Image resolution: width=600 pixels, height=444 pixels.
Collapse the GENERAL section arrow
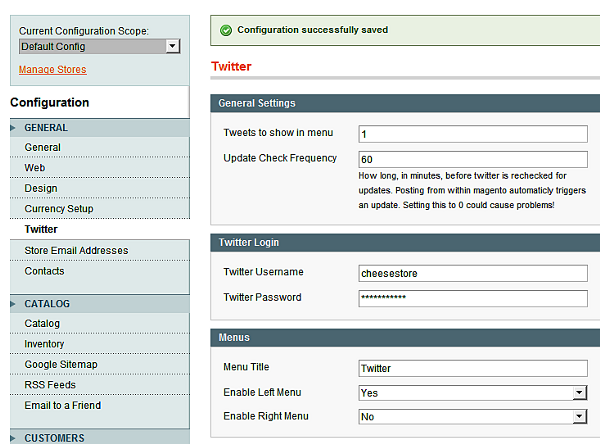[13, 128]
